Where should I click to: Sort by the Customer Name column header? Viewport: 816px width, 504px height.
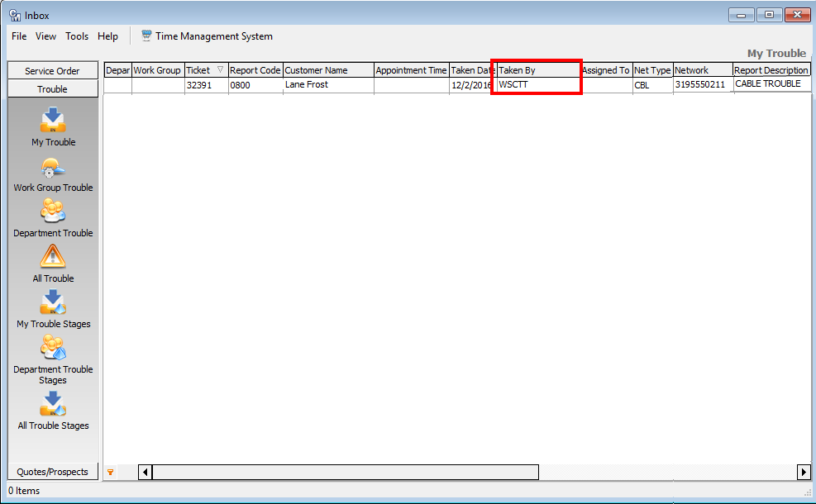[x=328, y=70]
